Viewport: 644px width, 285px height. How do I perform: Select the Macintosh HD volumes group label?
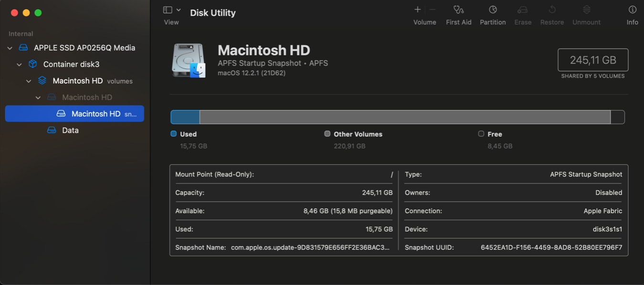[78, 81]
